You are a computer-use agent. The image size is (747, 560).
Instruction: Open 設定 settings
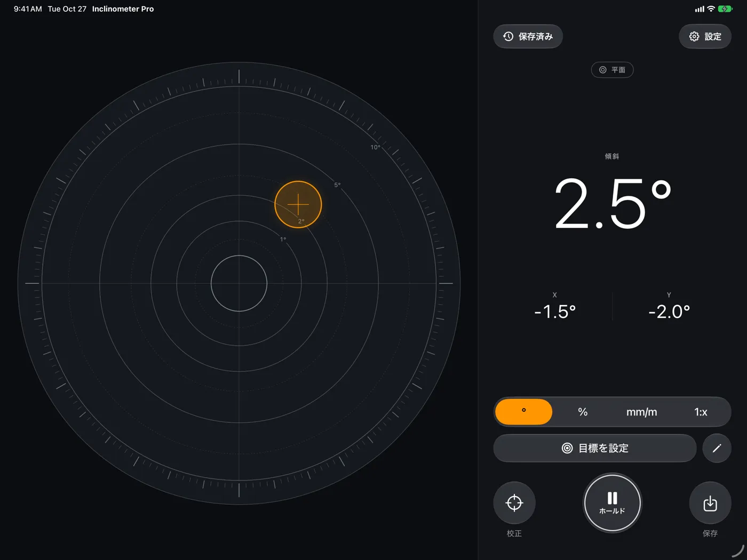pos(705,36)
